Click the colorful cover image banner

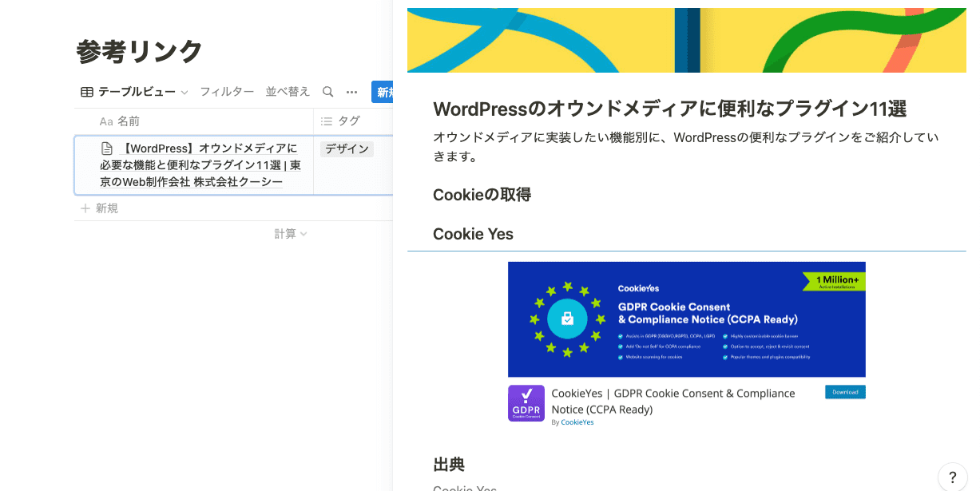click(686, 40)
